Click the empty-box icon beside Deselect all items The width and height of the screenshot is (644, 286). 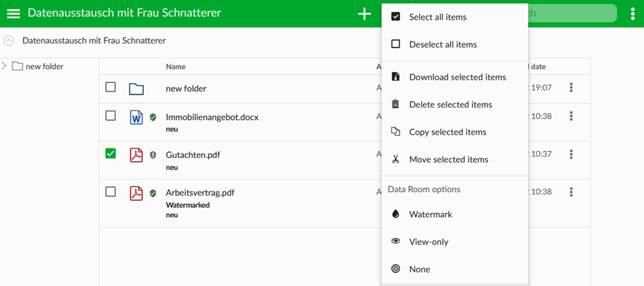tap(395, 44)
